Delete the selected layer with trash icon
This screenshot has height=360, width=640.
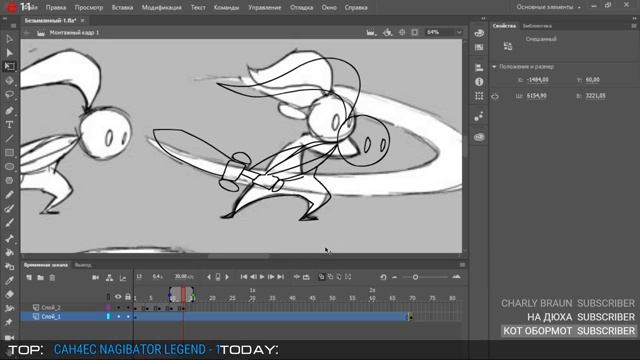tap(52, 278)
